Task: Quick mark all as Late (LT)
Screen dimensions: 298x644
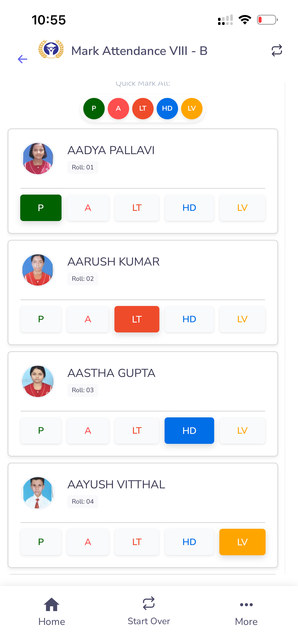Action: (143, 109)
